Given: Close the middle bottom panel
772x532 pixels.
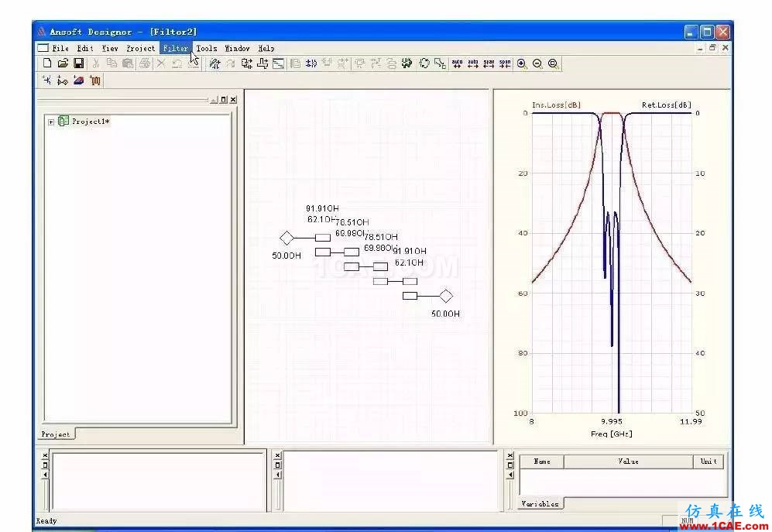Looking at the screenshot, I should [278, 455].
